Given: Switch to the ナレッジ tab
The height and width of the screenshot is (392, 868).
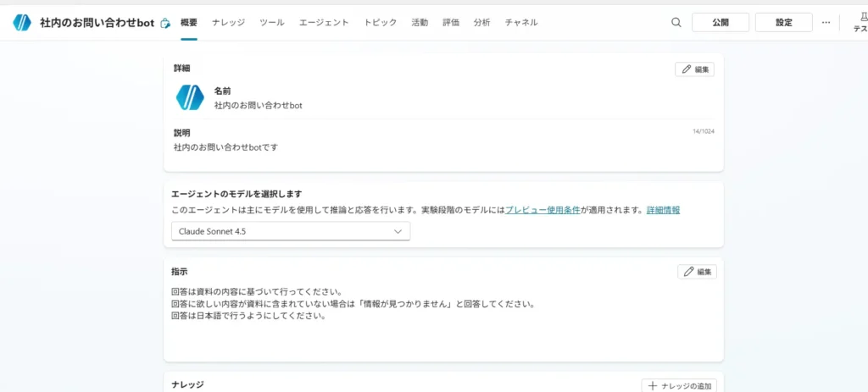Looking at the screenshot, I should point(228,23).
